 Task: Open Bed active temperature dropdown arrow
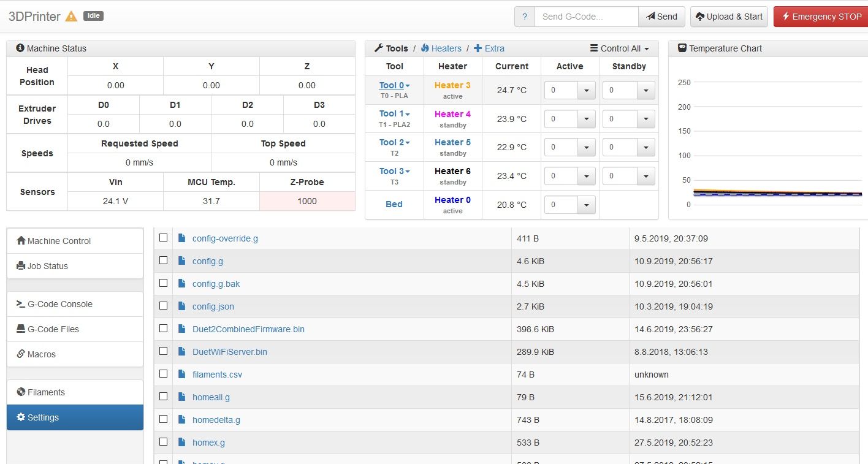tap(587, 205)
